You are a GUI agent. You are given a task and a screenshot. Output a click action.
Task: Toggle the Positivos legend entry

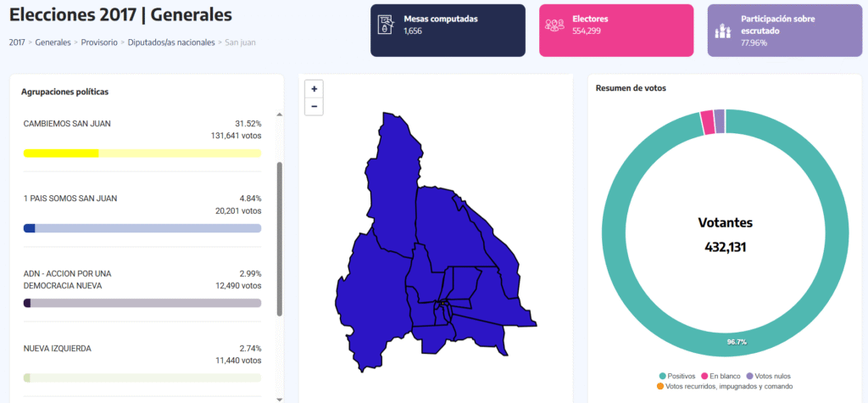(x=676, y=376)
